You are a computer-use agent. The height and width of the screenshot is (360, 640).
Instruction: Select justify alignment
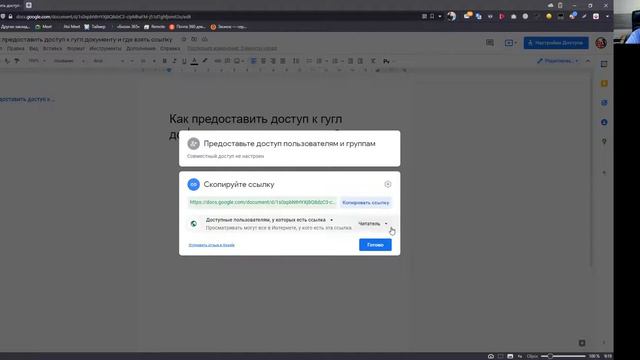[x=283, y=61]
